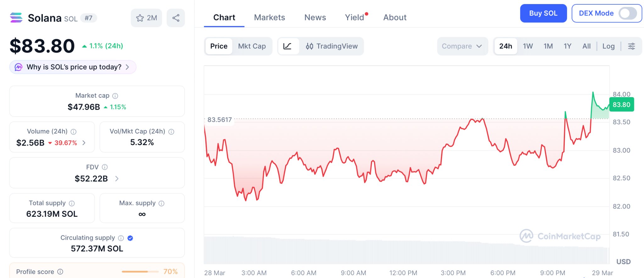Viewport: 644px width, 278px height.
Task: Click the Profile score progress bar
Action: click(140, 272)
